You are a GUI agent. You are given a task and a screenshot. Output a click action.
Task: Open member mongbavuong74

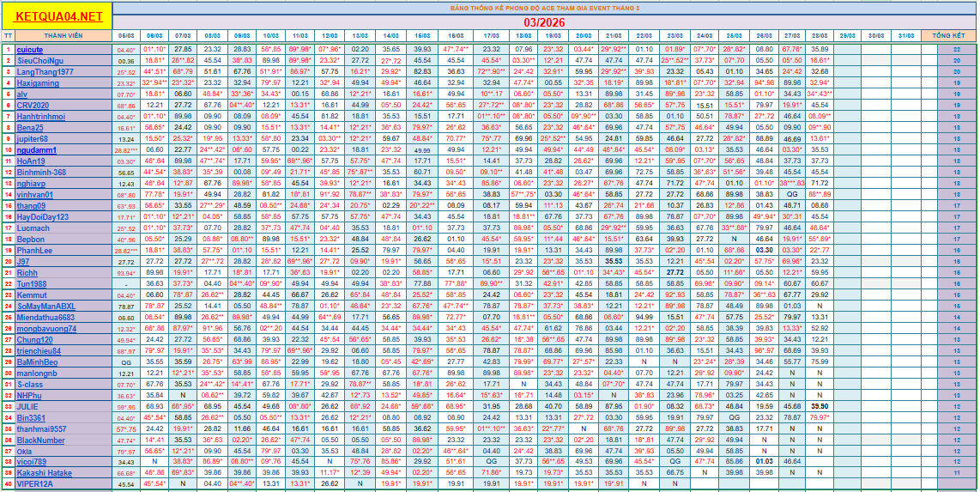tap(47, 329)
